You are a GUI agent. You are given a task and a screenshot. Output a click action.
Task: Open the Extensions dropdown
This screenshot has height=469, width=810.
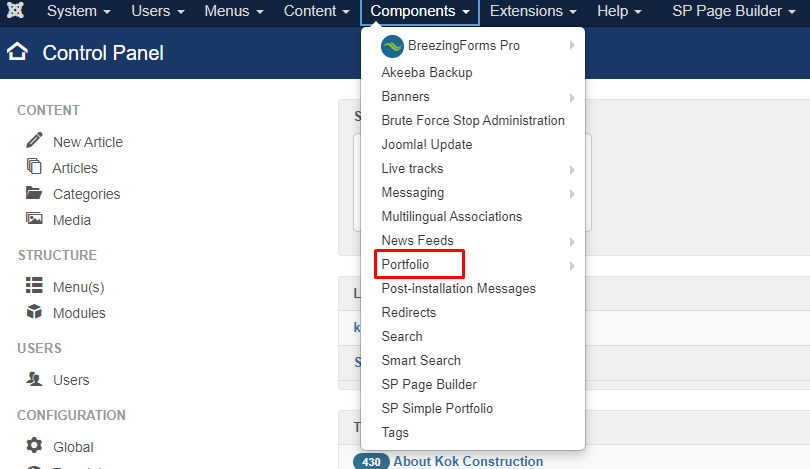533,11
